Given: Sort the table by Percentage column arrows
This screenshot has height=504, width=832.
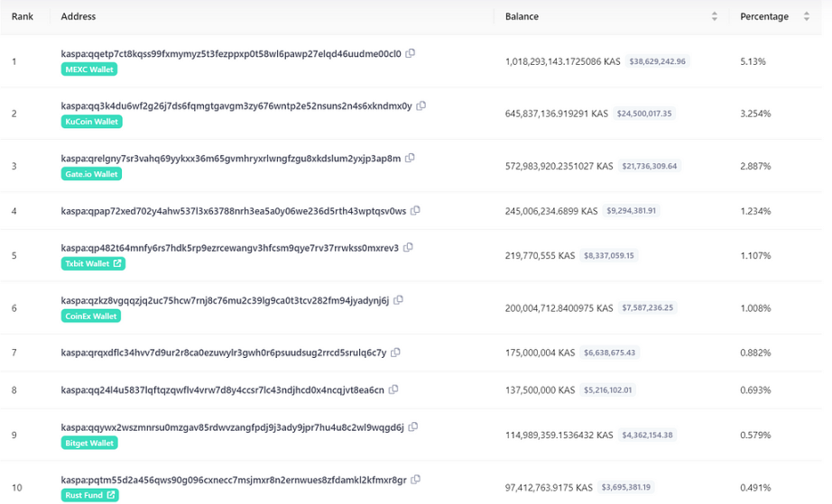Looking at the screenshot, I should [x=806, y=16].
